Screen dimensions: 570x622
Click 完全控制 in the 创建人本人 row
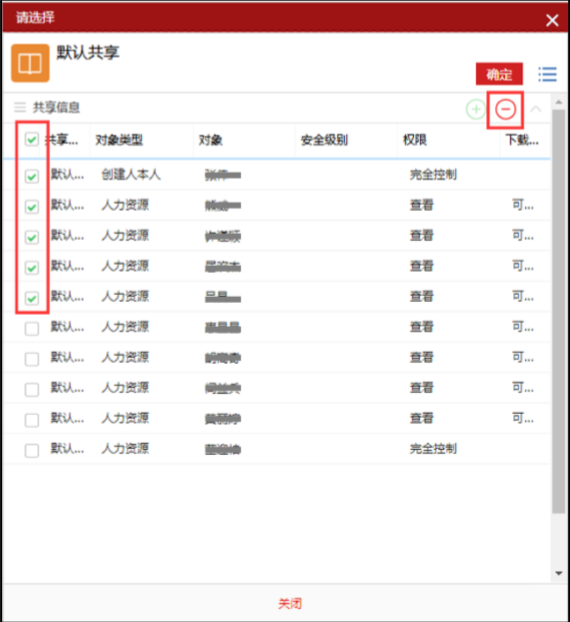pyautogui.click(x=433, y=174)
